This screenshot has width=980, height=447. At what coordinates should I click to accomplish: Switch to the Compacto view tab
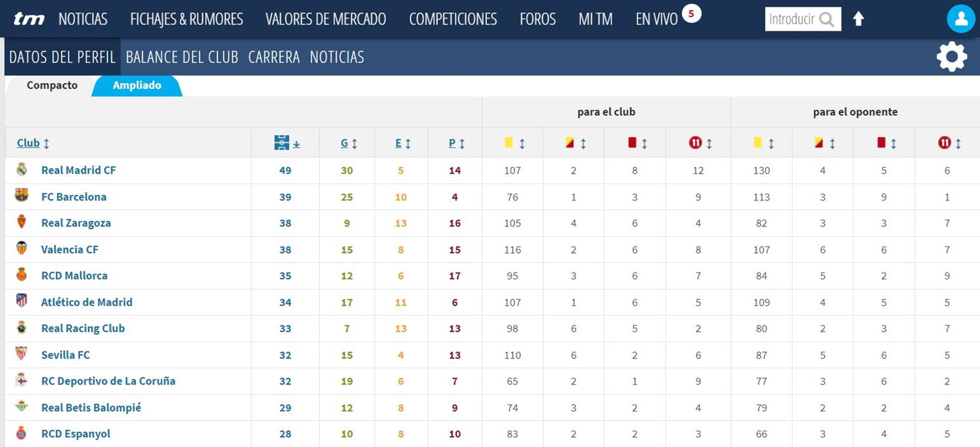pos(52,85)
